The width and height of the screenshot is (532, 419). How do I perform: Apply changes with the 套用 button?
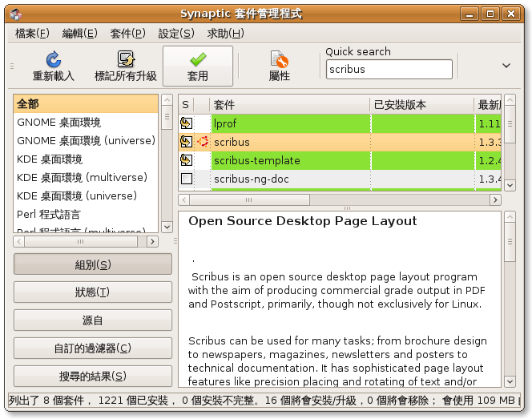[198, 66]
